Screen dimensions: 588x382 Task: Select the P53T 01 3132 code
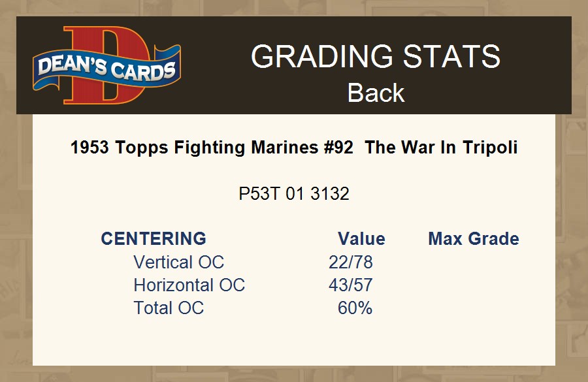point(294,194)
